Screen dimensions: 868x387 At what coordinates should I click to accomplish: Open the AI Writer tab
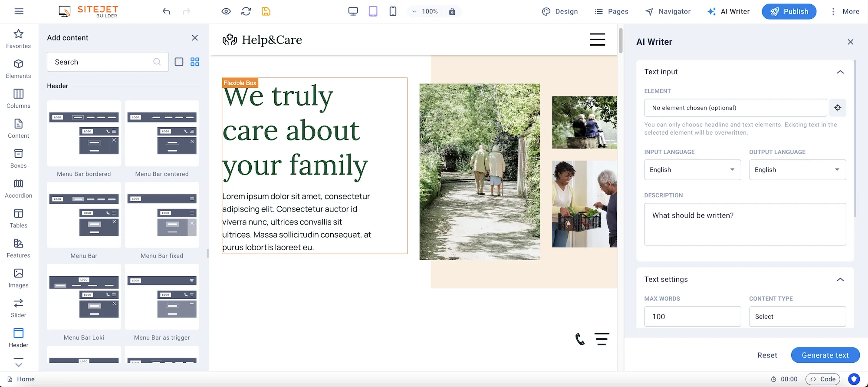point(729,11)
